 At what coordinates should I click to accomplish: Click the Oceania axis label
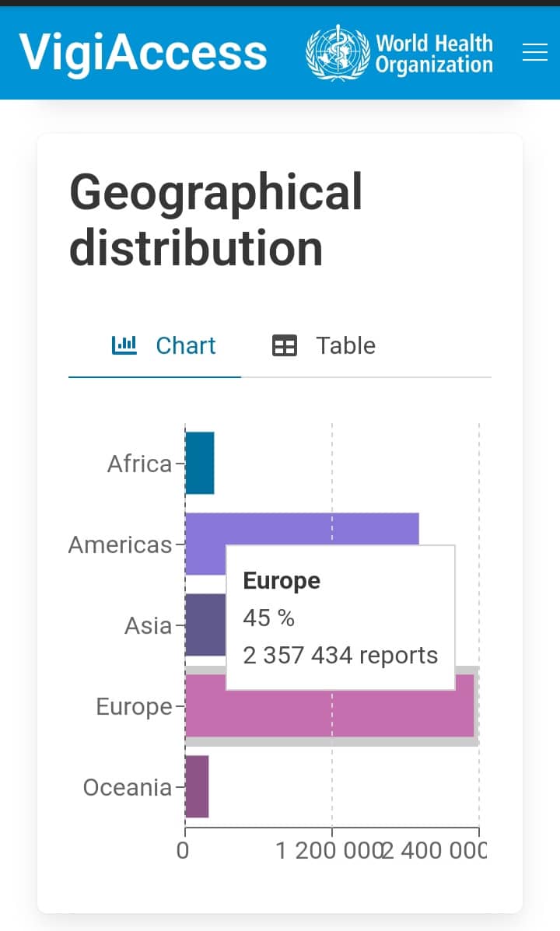127,787
